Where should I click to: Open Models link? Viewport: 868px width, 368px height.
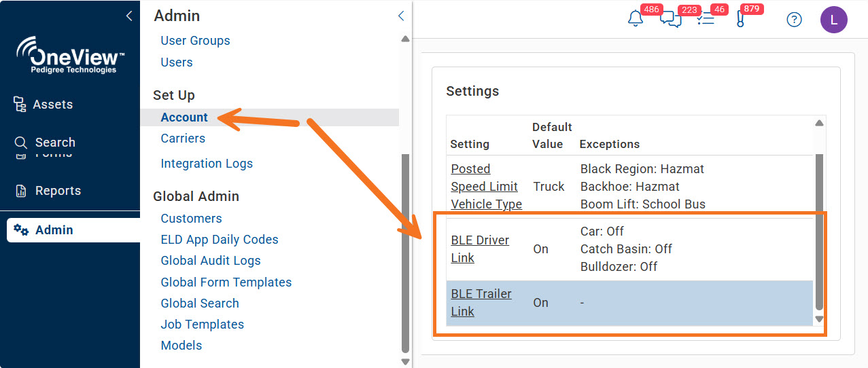click(181, 346)
